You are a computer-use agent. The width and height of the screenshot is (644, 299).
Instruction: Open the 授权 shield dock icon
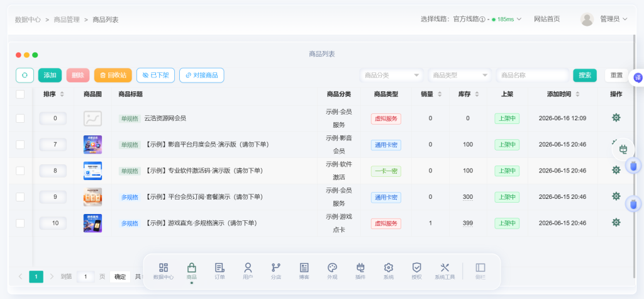pos(416,271)
